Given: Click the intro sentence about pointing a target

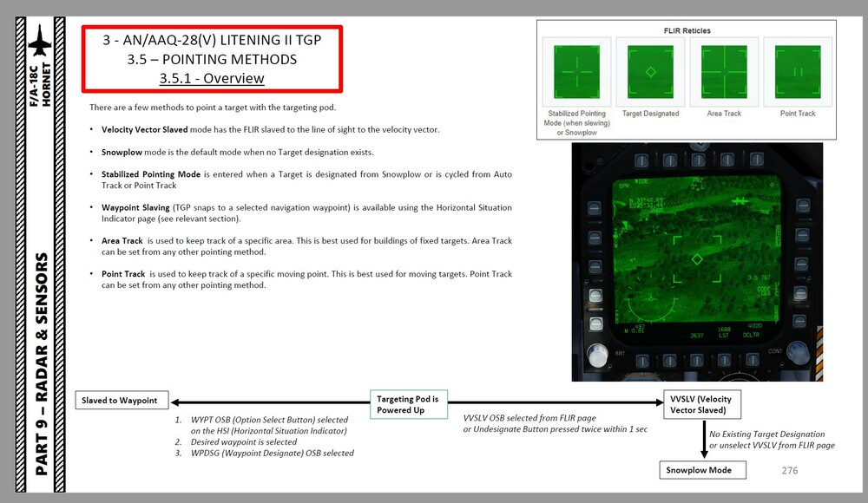Looking at the screenshot, I should [213, 108].
